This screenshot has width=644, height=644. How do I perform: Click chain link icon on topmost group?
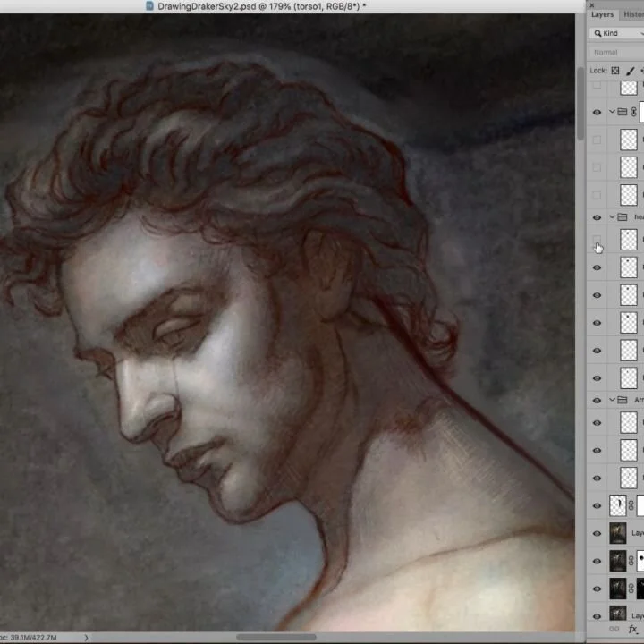pos(633,112)
